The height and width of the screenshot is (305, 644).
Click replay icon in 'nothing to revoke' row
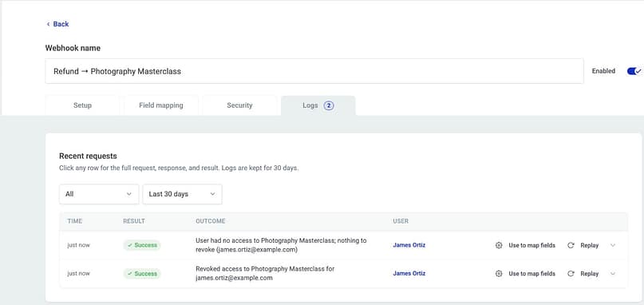pos(571,245)
